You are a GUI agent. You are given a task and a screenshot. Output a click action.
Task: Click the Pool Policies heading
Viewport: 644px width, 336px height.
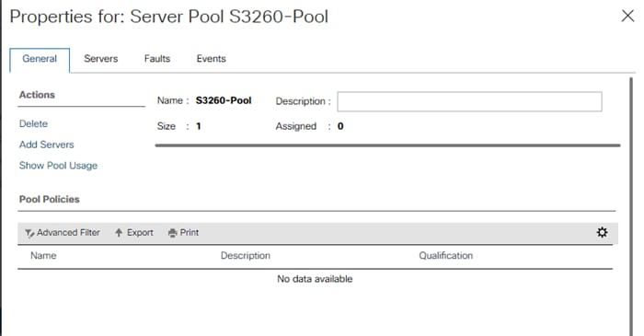[50, 199]
